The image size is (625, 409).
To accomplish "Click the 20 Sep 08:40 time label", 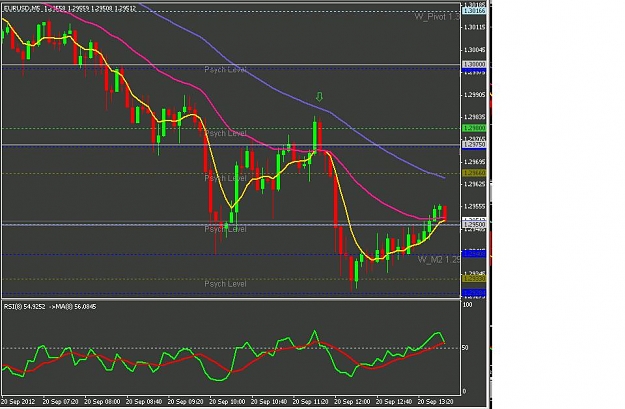I will click(x=144, y=401).
